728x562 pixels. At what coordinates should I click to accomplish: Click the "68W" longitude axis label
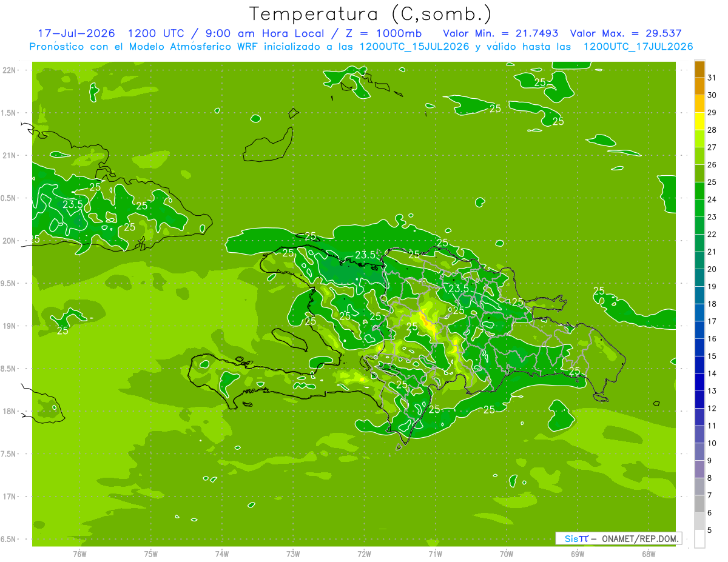pos(648,554)
